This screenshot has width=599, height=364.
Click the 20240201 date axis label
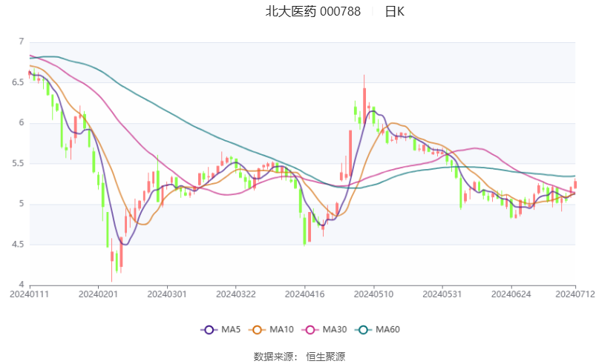98,294
